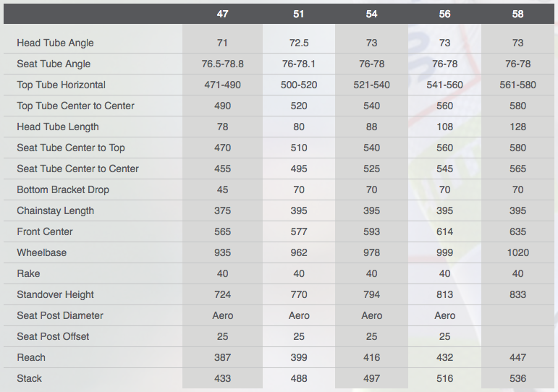Click the size 54 column header
558x392 pixels.
[x=372, y=14]
